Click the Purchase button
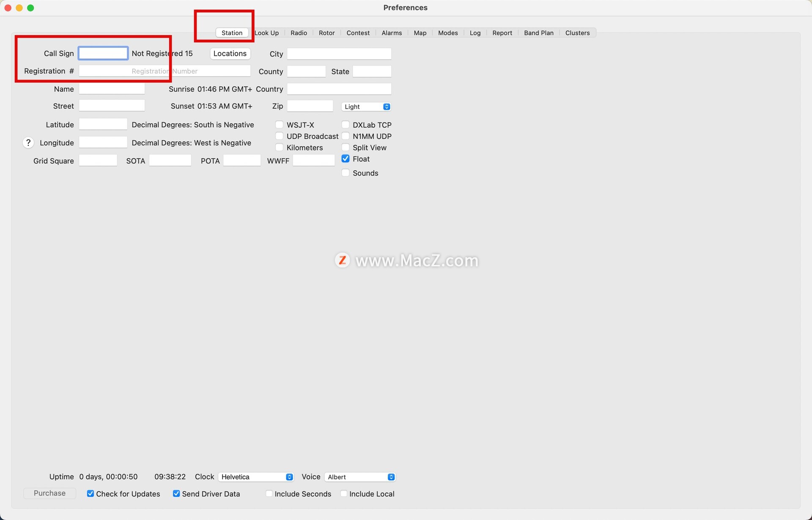This screenshot has height=520, width=812. pos(49,493)
